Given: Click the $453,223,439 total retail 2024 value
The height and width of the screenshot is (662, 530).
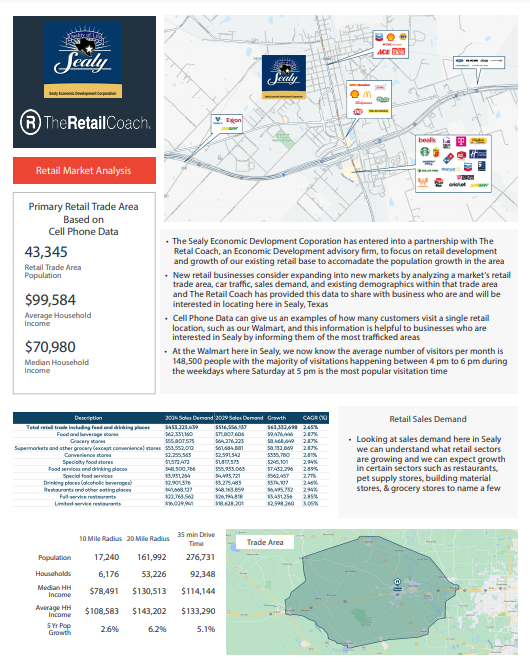Looking at the screenshot, I should coord(182,427).
